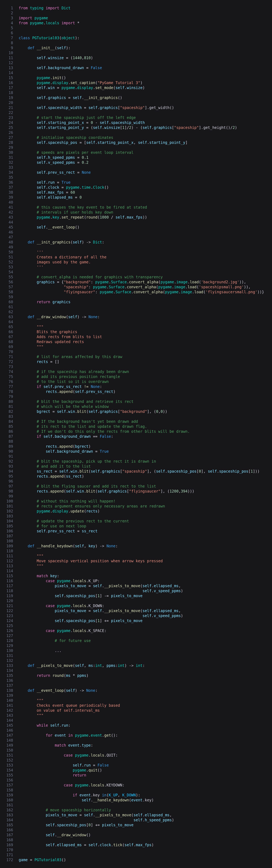
Task: Click the 'pygame.display.update(rects)' call
Action: (x=68, y=511)
